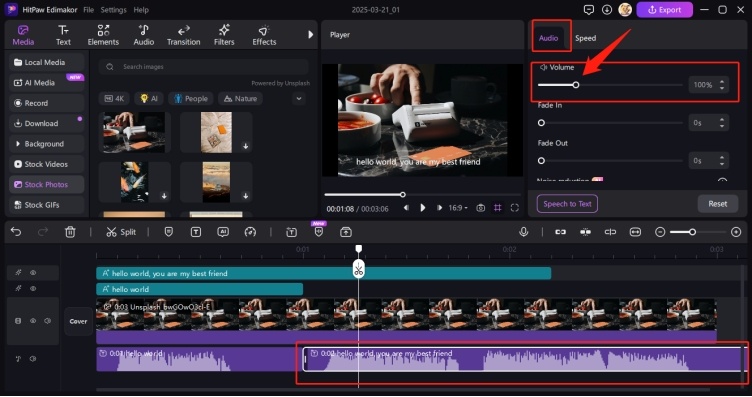Screen dimensions: 752x397
Task: Play the video in the player
Action: click(x=423, y=208)
